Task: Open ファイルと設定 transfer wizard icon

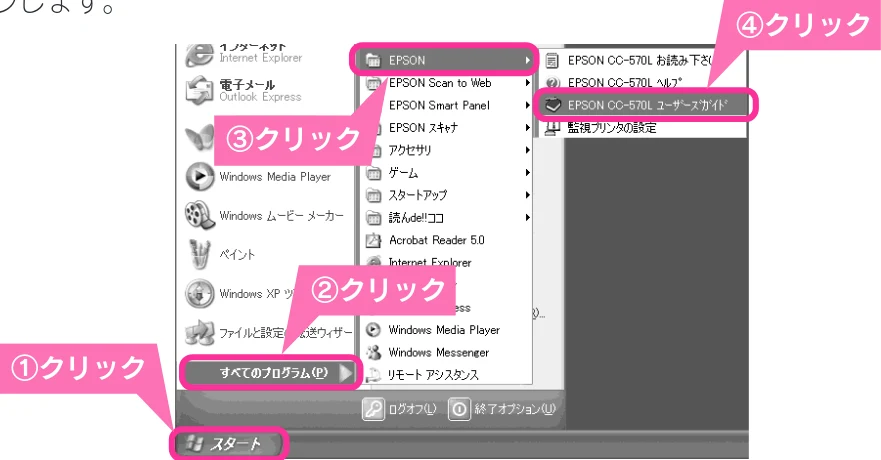Action: tap(199, 333)
